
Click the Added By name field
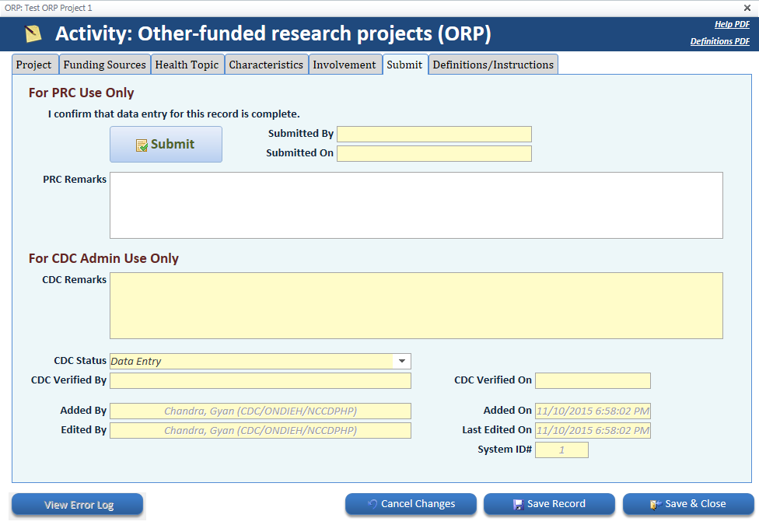click(x=261, y=411)
